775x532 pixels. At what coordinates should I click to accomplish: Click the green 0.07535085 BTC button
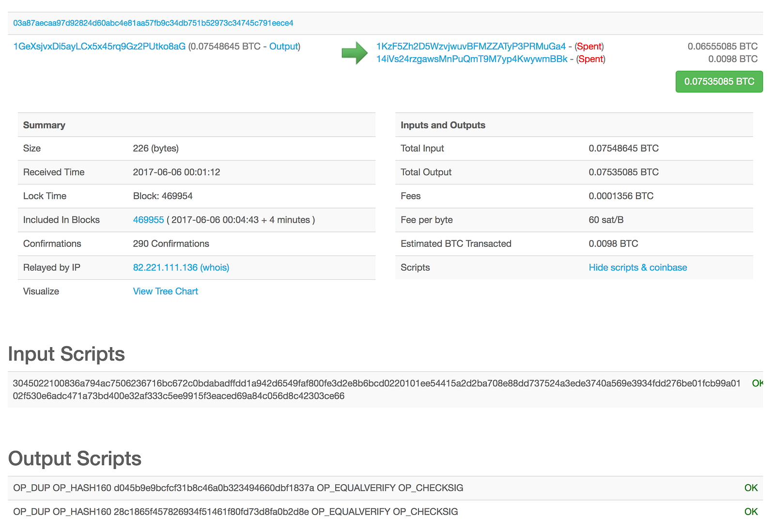pos(719,81)
